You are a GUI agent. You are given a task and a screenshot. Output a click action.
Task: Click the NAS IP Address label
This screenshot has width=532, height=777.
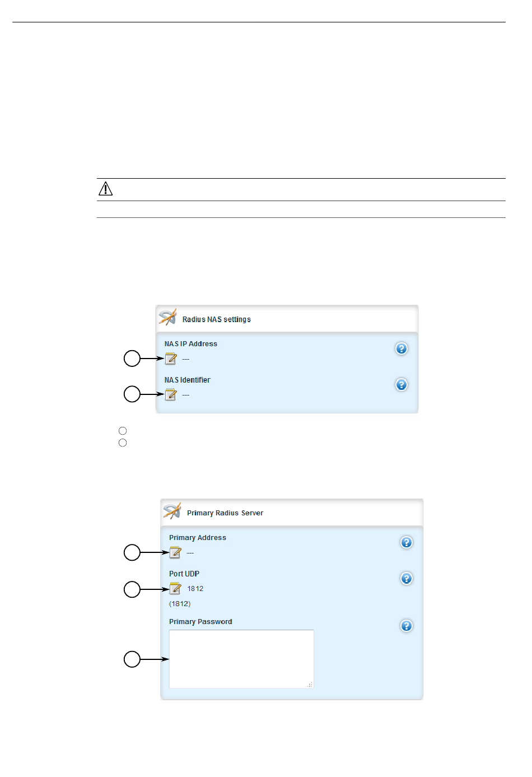(191, 344)
